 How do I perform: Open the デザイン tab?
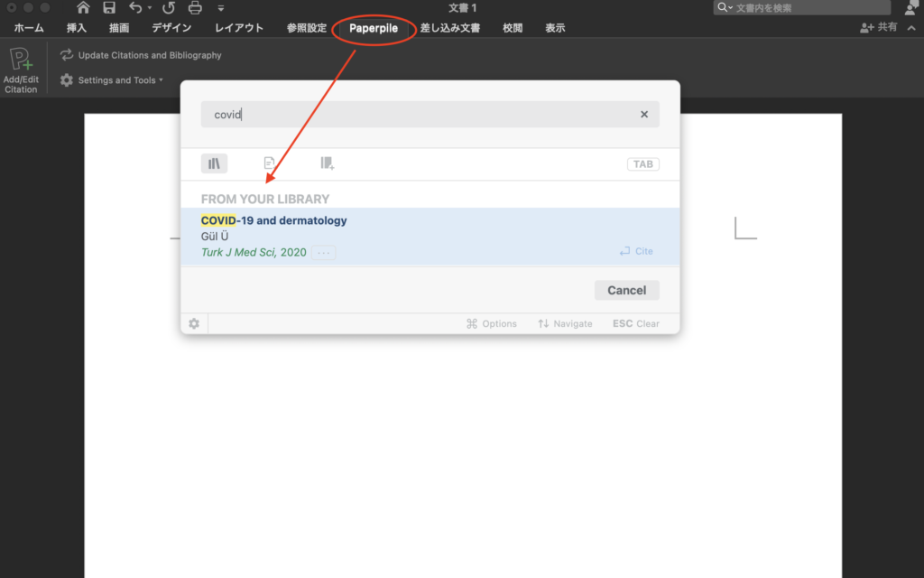pyautogui.click(x=171, y=28)
